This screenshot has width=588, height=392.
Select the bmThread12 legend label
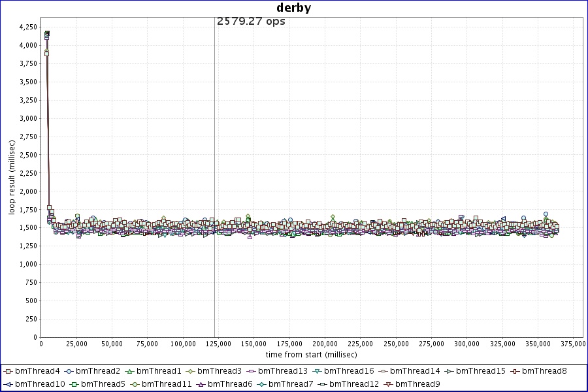353,384
